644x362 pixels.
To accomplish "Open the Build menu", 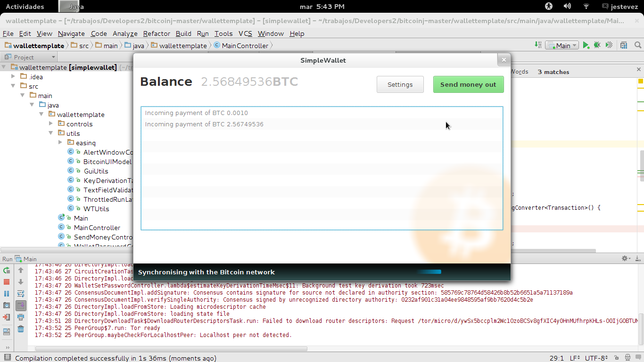I will coord(183,33).
